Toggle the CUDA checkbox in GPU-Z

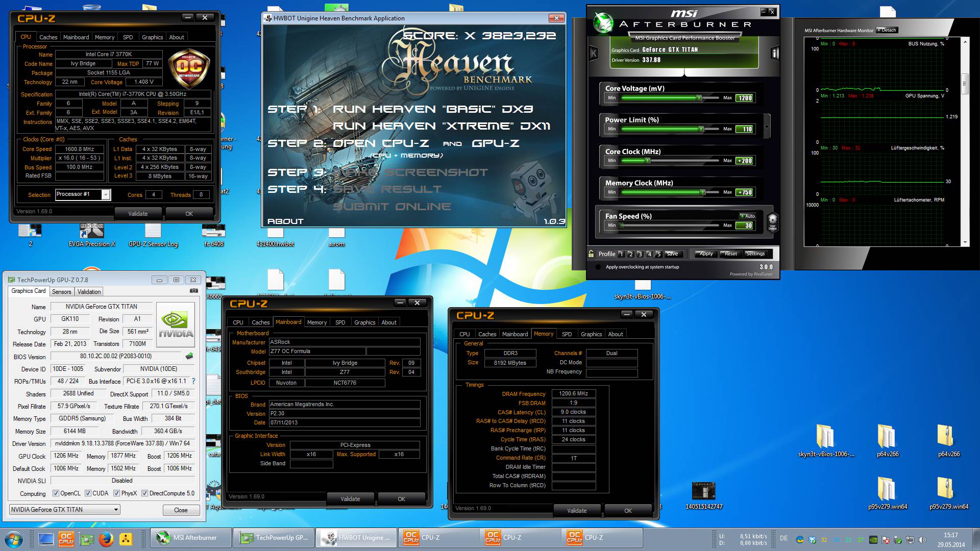click(x=88, y=493)
